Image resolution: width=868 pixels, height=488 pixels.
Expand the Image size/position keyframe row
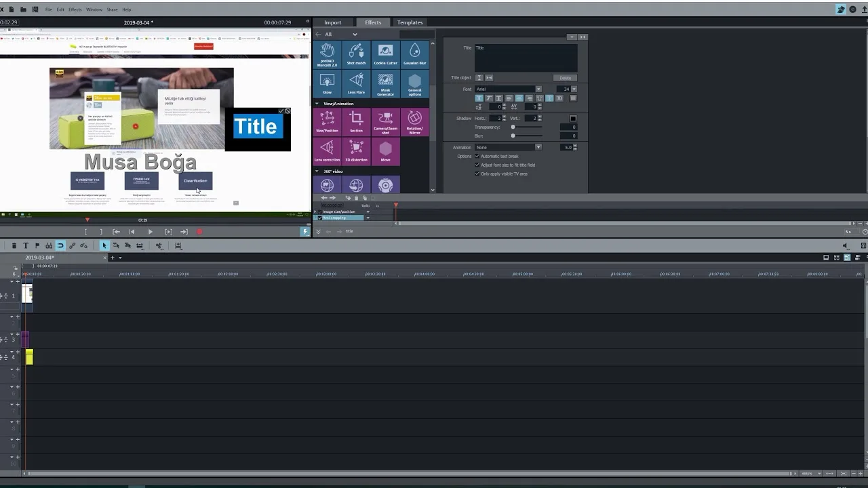point(315,211)
